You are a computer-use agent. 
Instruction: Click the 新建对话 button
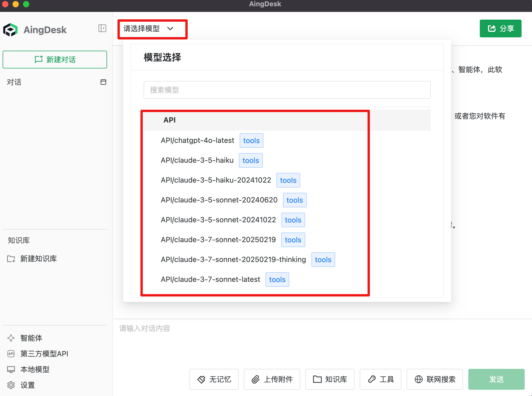click(x=55, y=59)
